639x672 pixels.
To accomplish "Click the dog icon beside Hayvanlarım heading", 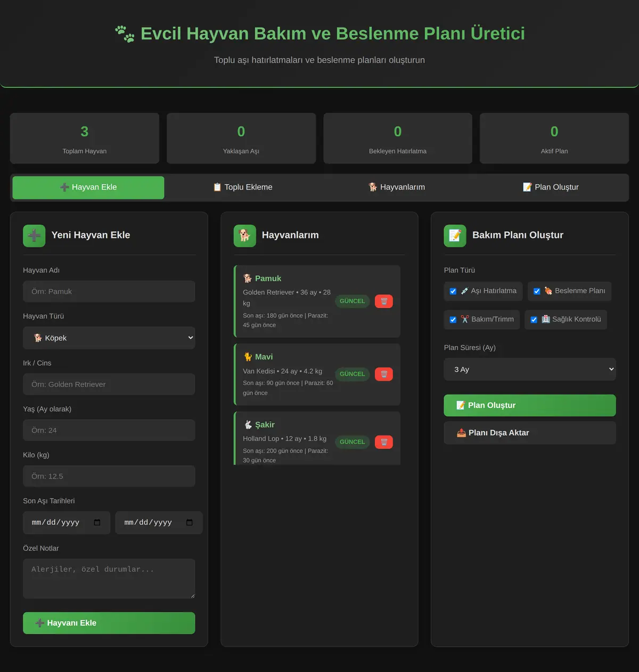I will click(244, 235).
